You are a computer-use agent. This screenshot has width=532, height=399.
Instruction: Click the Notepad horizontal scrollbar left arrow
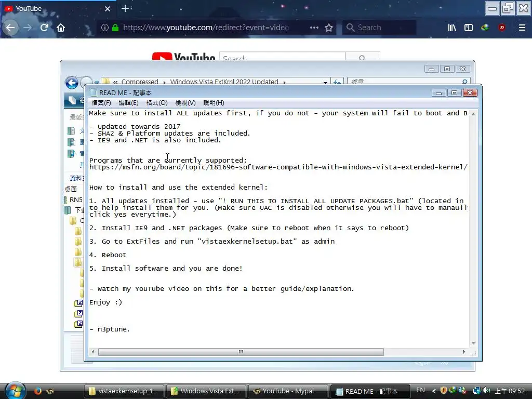[x=93, y=352]
